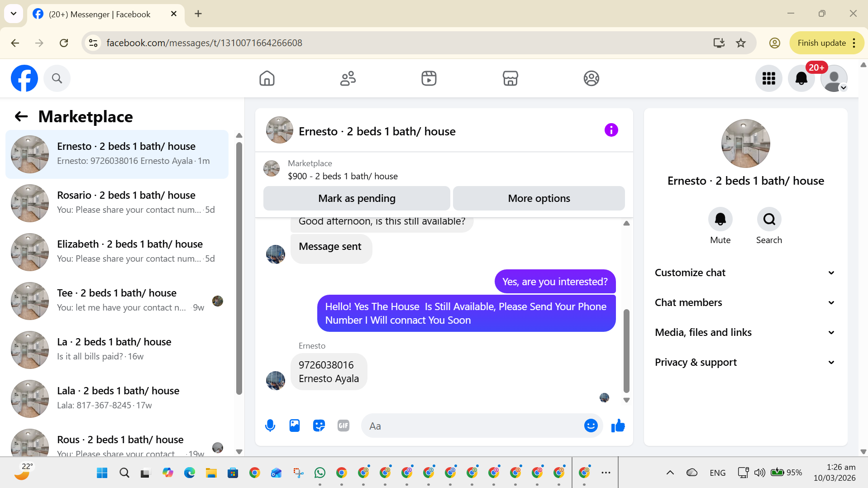Open the Marketplace storefront icon

(510, 78)
